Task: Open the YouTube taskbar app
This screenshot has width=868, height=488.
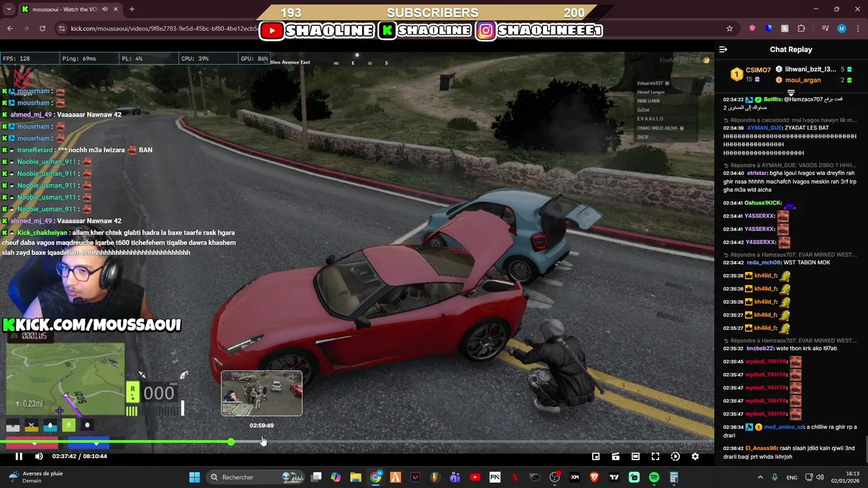Action: point(475,477)
